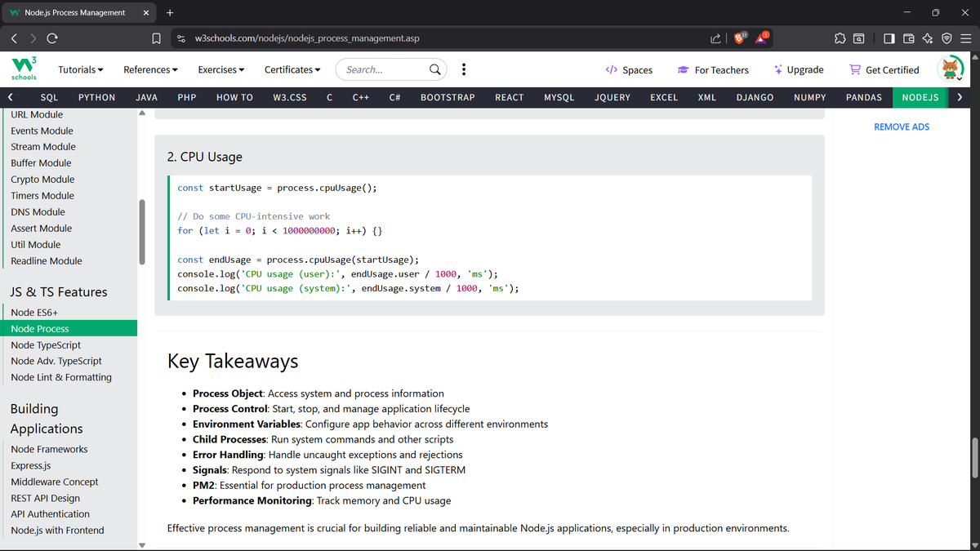Open the Leo AI sparkle icon
Image resolution: width=980 pixels, height=551 pixels.
tap(927, 38)
